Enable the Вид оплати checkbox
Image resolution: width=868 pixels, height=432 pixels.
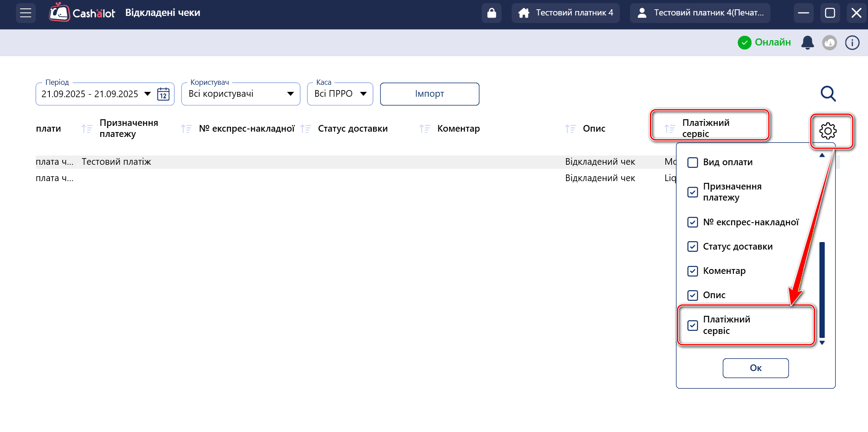[693, 163]
